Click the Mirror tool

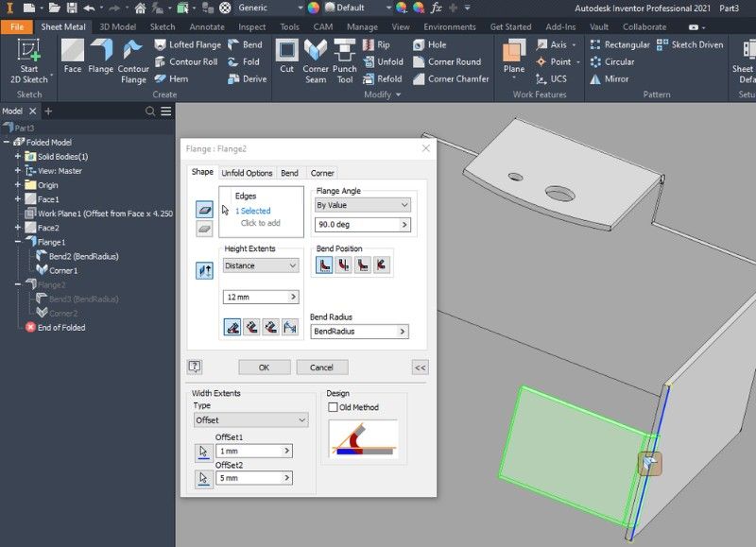point(609,78)
